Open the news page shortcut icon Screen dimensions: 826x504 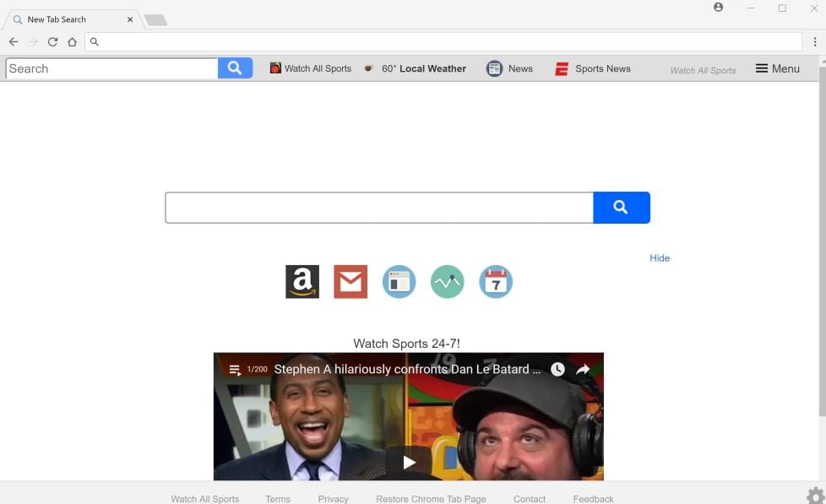(399, 281)
